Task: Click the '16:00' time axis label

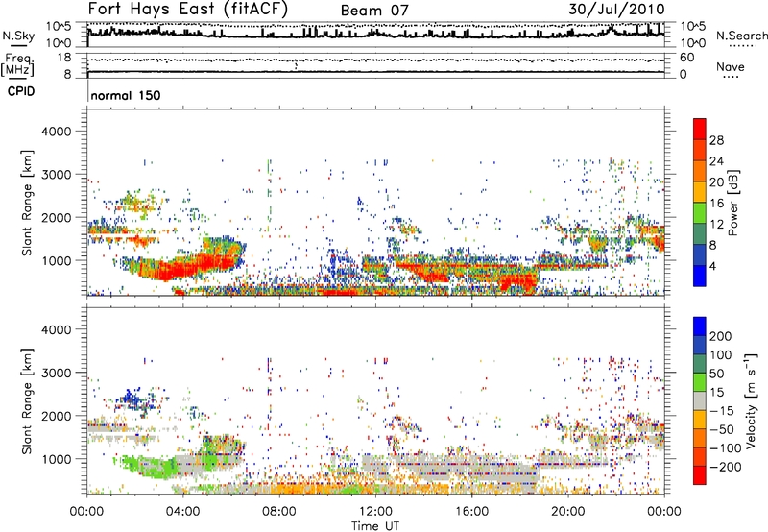Action: [471, 512]
